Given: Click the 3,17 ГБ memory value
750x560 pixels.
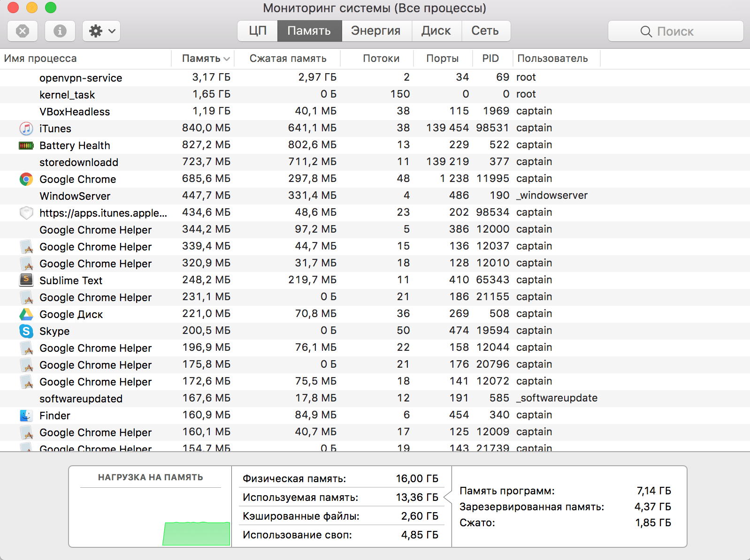Looking at the screenshot, I should pos(211,77).
